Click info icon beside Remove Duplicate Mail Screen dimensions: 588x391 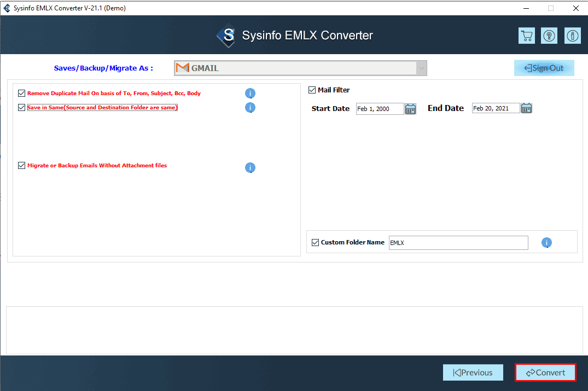click(x=250, y=94)
